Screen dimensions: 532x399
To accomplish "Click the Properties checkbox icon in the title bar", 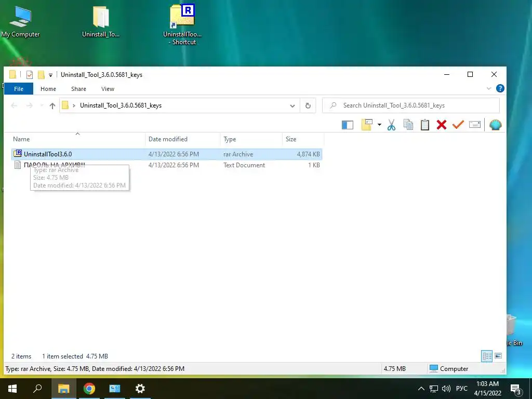I will click(30, 75).
